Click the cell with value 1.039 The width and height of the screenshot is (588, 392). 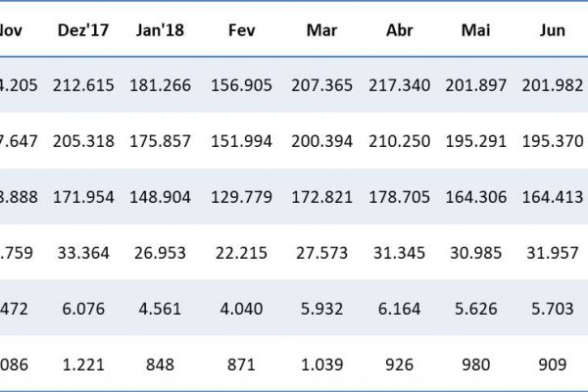(x=321, y=365)
